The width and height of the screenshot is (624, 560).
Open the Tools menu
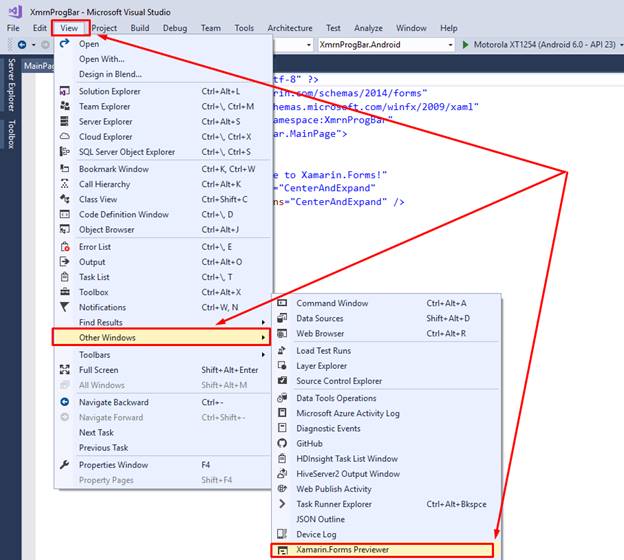244,28
